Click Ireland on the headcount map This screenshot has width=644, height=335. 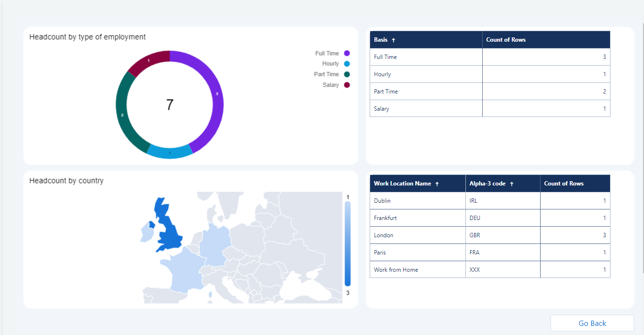click(146, 233)
